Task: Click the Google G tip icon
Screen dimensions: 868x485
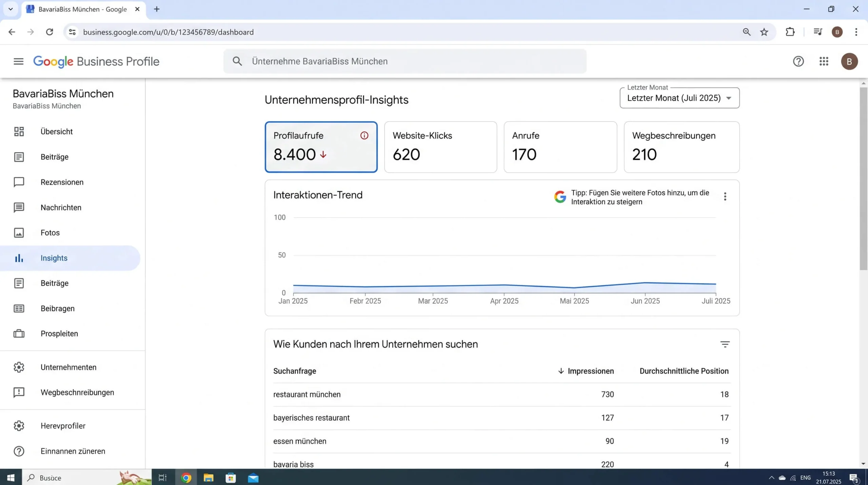Action: point(560,197)
